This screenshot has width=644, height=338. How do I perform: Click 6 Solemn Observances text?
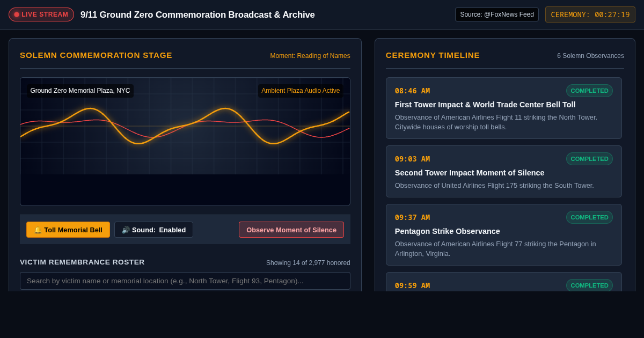[590, 56]
